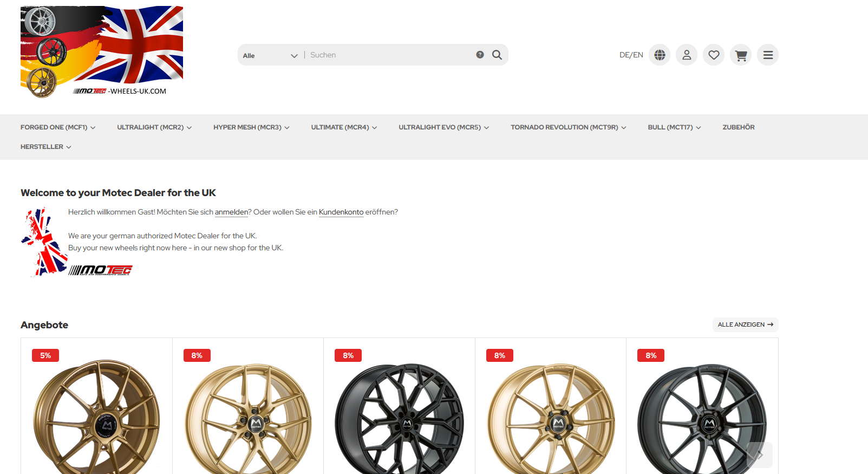
Task: Expand the Tornado Revolution (MCT9R) menu
Action: pyautogui.click(x=569, y=127)
